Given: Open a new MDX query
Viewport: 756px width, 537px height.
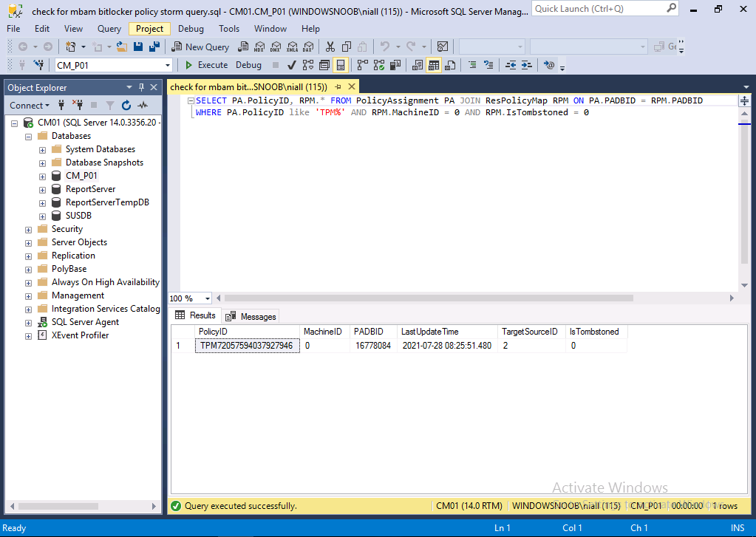Looking at the screenshot, I should pyautogui.click(x=259, y=47).
